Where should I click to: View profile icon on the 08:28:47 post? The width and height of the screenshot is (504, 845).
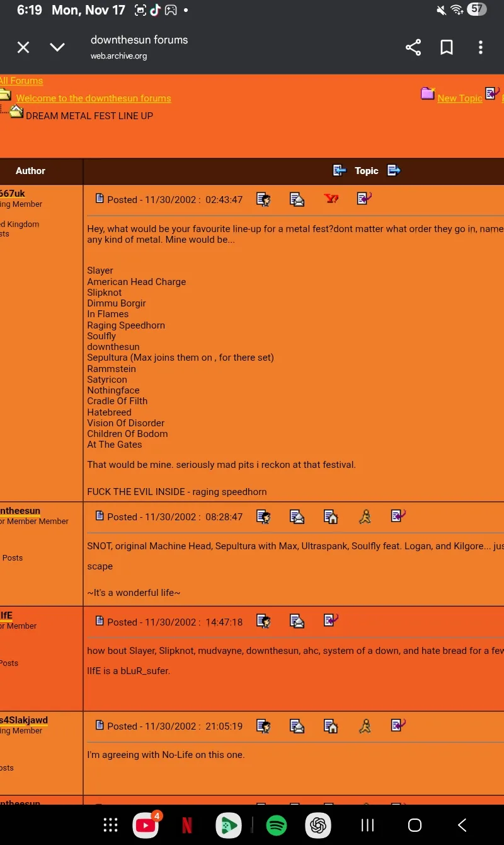[263, 516]
